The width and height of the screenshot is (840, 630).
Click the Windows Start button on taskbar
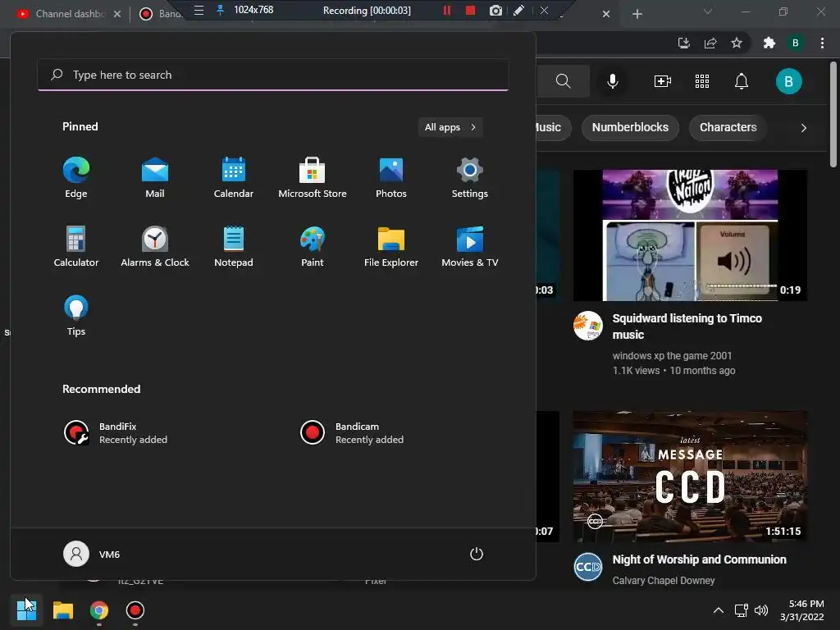(26, 610)
